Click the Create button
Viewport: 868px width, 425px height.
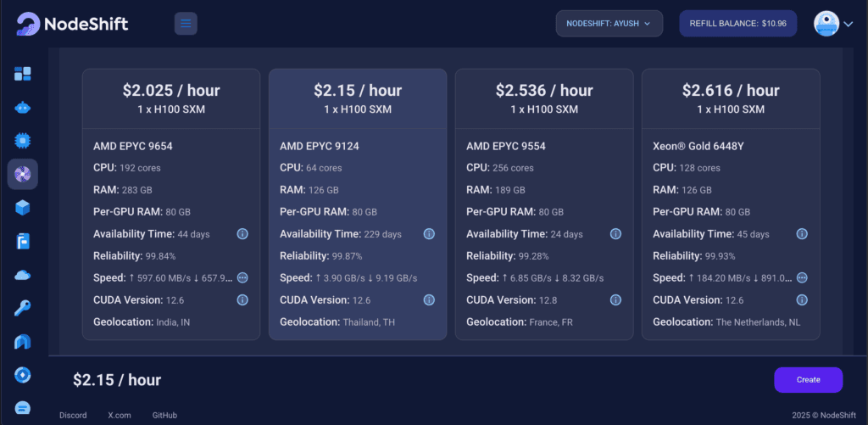pyautogui.click(x=808, y=379)
